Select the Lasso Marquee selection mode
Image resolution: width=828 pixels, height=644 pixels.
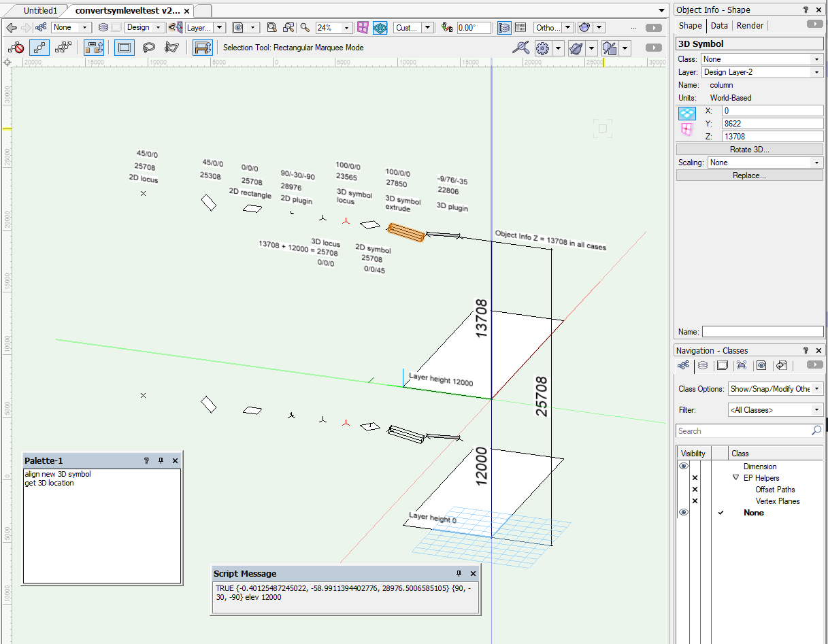[148, 48]
